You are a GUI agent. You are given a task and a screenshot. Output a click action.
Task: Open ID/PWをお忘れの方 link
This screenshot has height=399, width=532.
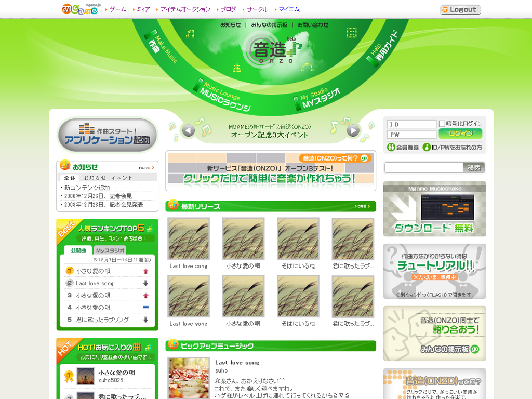(x=453, y=147)
